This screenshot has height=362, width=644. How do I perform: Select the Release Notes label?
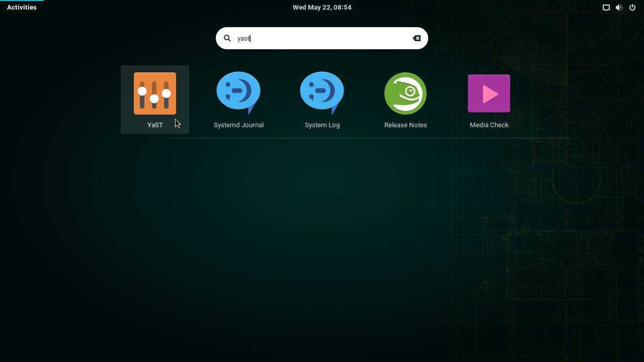(x=406, y=125)
